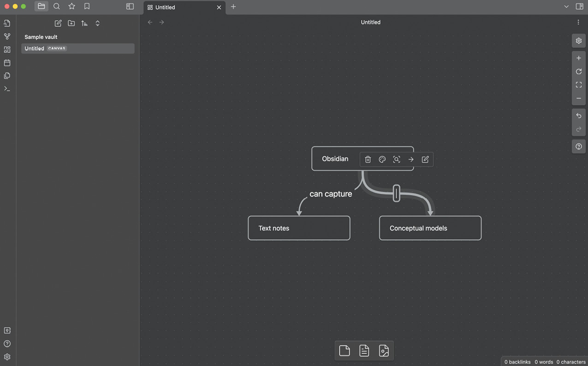This screenshot has height=366, width=588.
Task: Zoom to selection in the edge toolbar
Action: point(396,159)
